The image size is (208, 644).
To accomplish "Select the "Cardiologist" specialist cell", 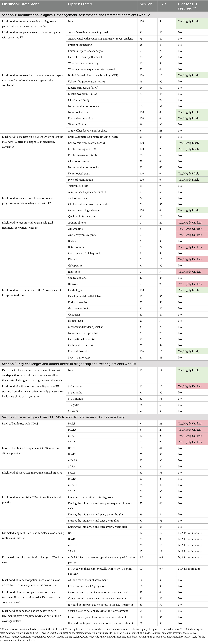I will click(x=75, y=290).
